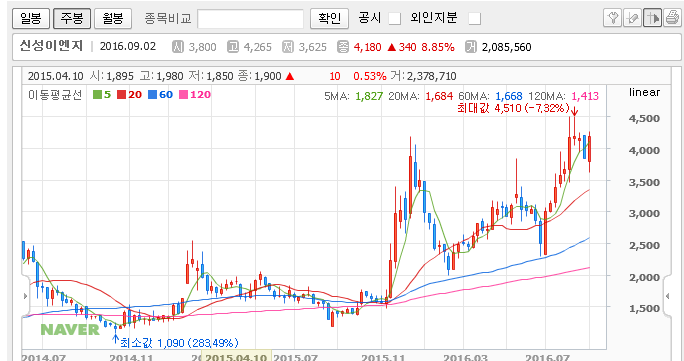Click the 120MA value 1,413
The image size is (684, 361).
coord(585,96)
